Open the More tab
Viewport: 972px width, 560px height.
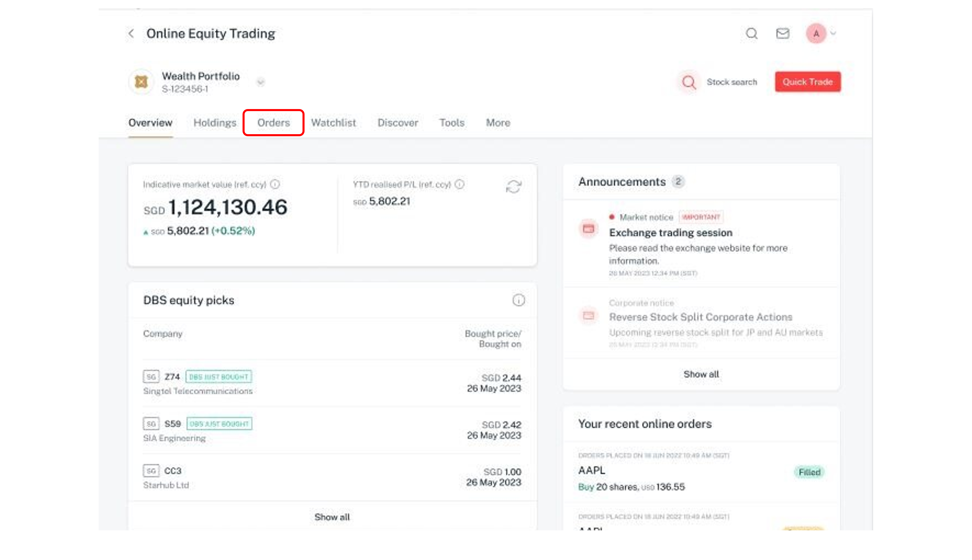click(498, 123)
